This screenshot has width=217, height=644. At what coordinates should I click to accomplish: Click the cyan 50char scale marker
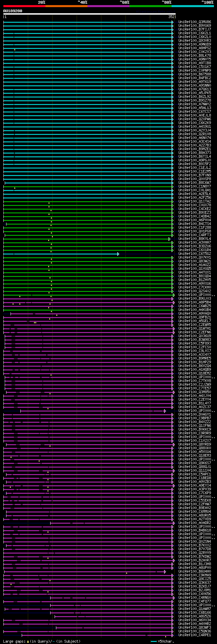pos(154,641)
